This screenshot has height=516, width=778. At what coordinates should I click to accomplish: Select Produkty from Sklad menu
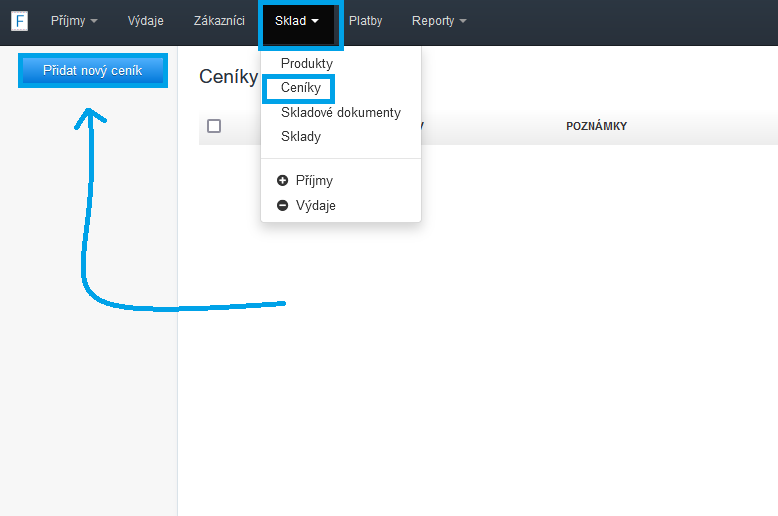coord(306,64)
